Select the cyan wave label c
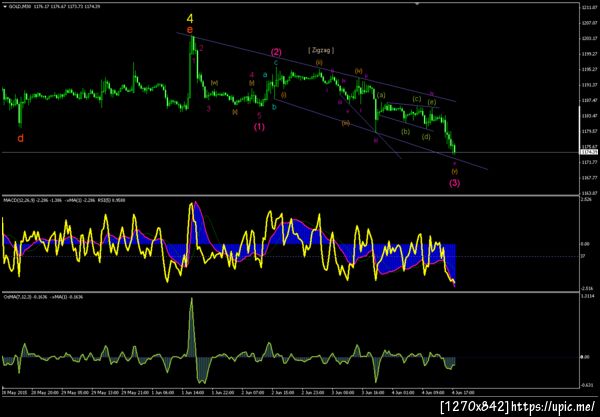The width and height of the screenshot is (600, 417). tap(276, 62)
